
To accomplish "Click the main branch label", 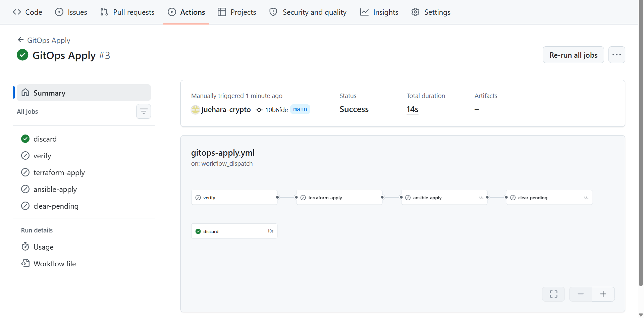I will point(300,109).
